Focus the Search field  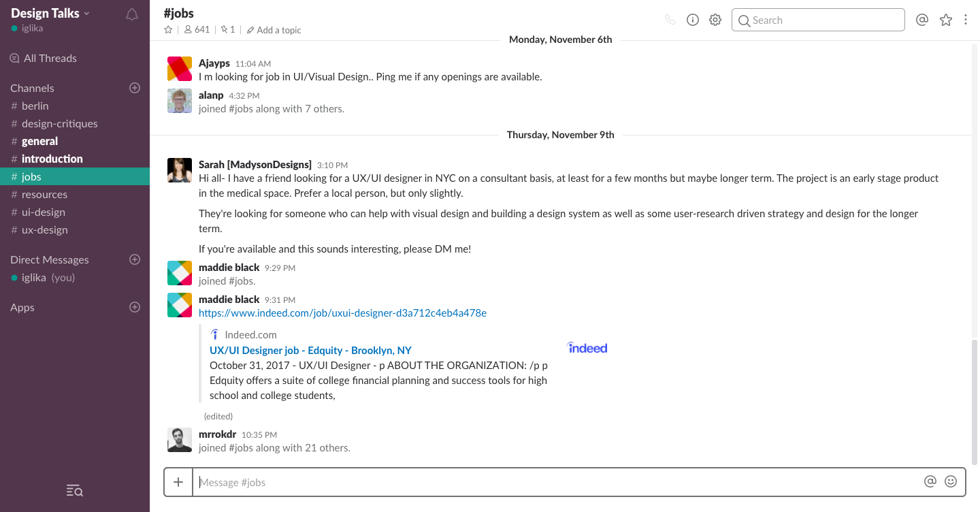[818, 20]
